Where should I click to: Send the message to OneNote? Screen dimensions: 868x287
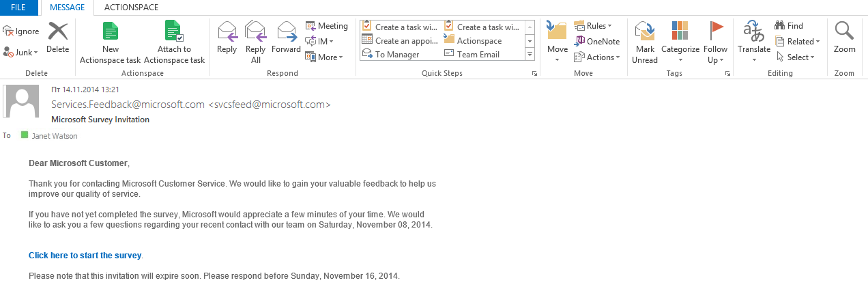597,42
